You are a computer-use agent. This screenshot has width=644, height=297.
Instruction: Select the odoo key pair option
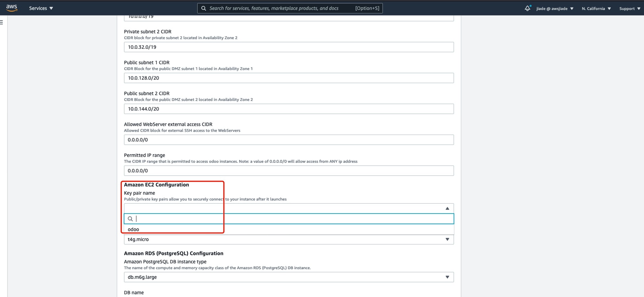[289, 229]
